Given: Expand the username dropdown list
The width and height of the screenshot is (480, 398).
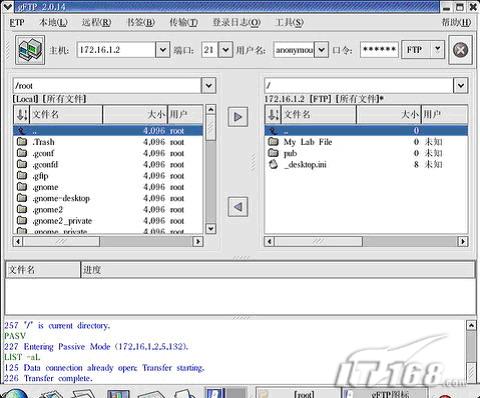Looking at the screenshot, I should point(321,50).
